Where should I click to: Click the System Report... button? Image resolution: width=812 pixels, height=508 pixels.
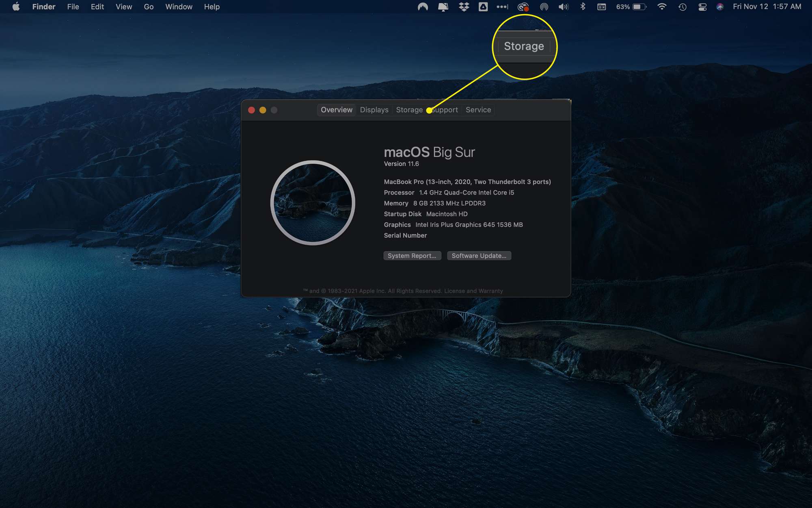point(412,256)
